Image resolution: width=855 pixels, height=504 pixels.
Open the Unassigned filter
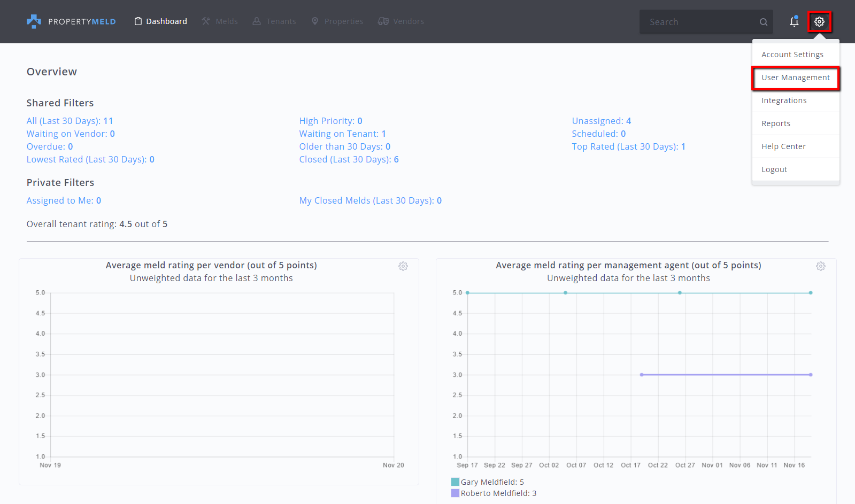click(x=601, y=121)
